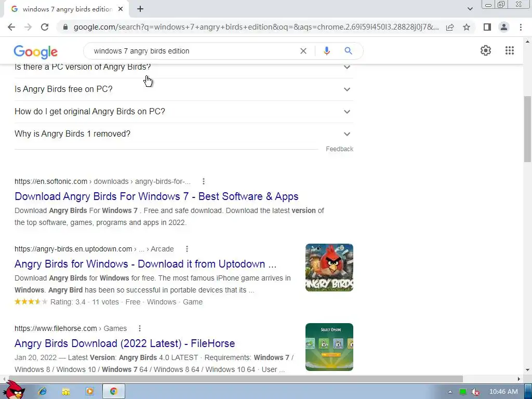
Task: Click the muted volume tray icon
Action: point(475,392)
